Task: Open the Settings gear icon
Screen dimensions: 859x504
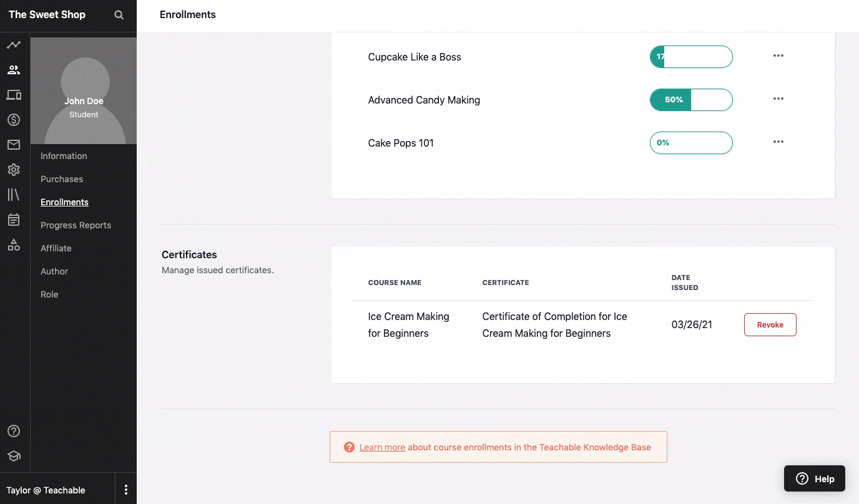Action: 14,170
